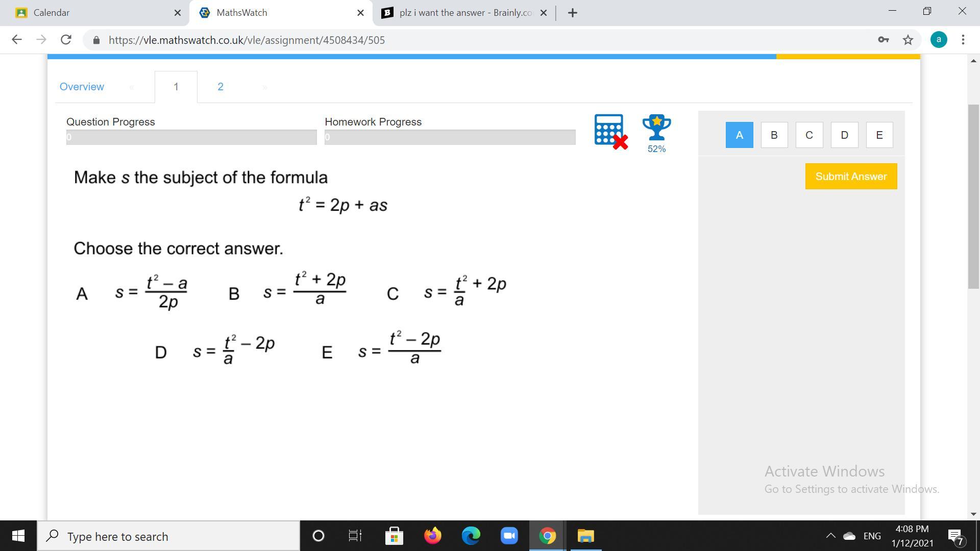Select answer option D

[844, 135]
